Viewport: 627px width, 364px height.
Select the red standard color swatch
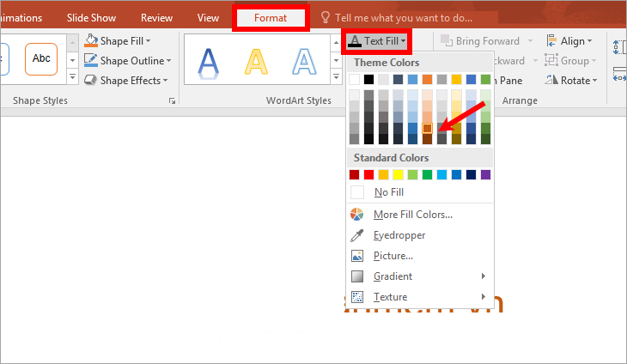pos(369,175)
